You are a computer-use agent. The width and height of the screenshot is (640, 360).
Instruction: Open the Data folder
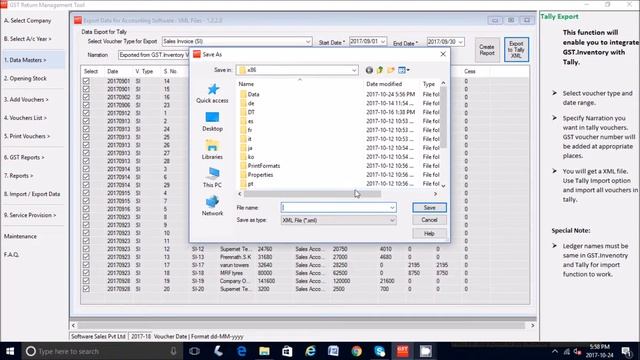pos(250,94)
